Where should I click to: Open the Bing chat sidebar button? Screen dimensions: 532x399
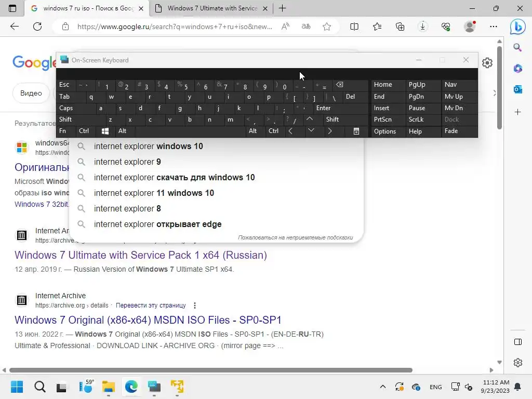[518, 27]
